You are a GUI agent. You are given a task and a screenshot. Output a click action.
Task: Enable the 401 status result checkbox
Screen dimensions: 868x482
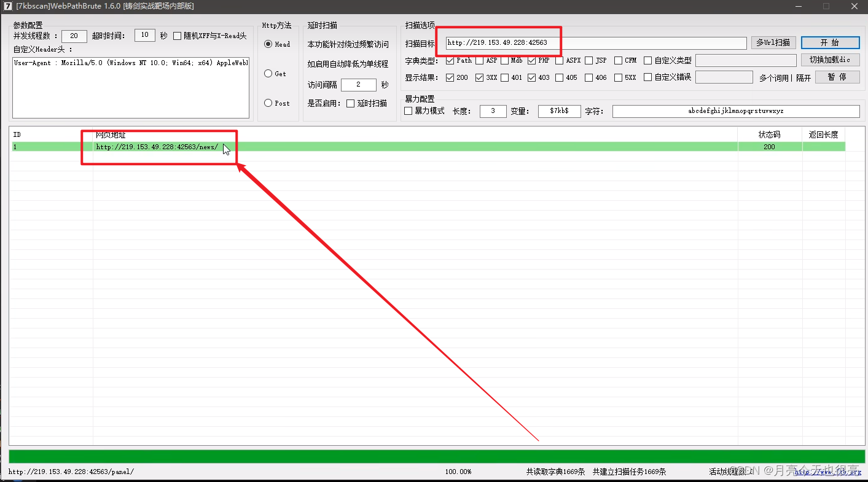coord(505,78)
